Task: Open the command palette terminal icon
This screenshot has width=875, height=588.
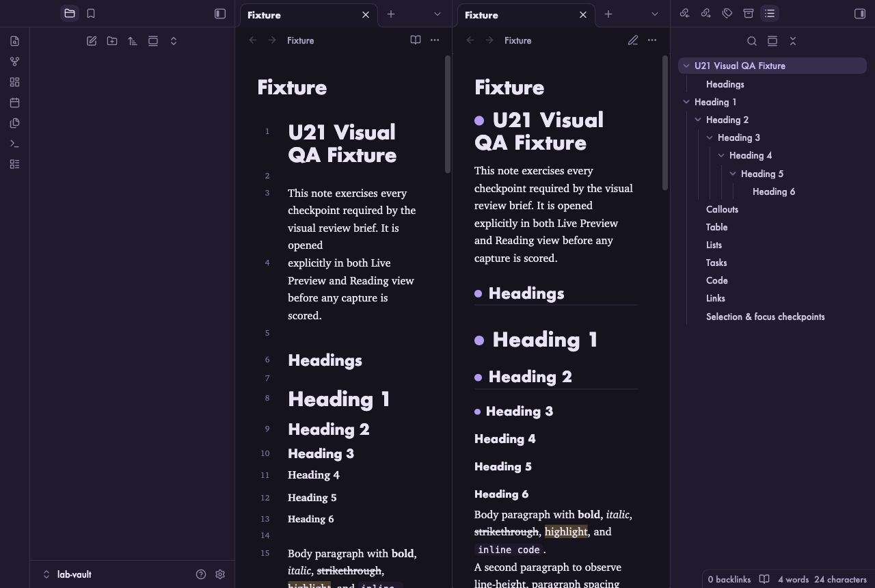Action: pos(14,144)
